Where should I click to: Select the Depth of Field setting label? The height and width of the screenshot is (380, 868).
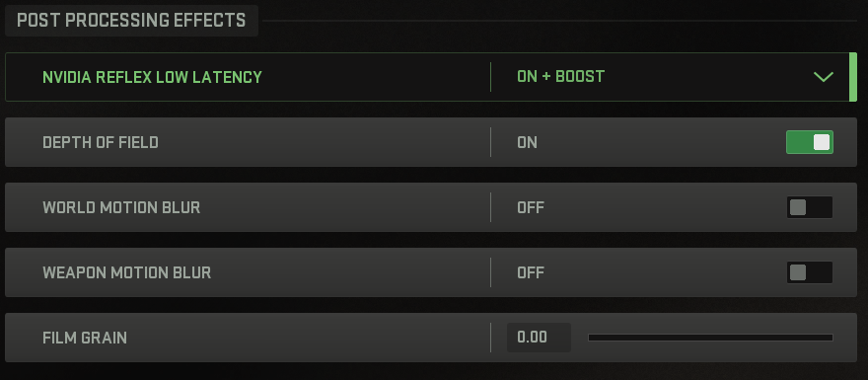(x=101, y=142)
